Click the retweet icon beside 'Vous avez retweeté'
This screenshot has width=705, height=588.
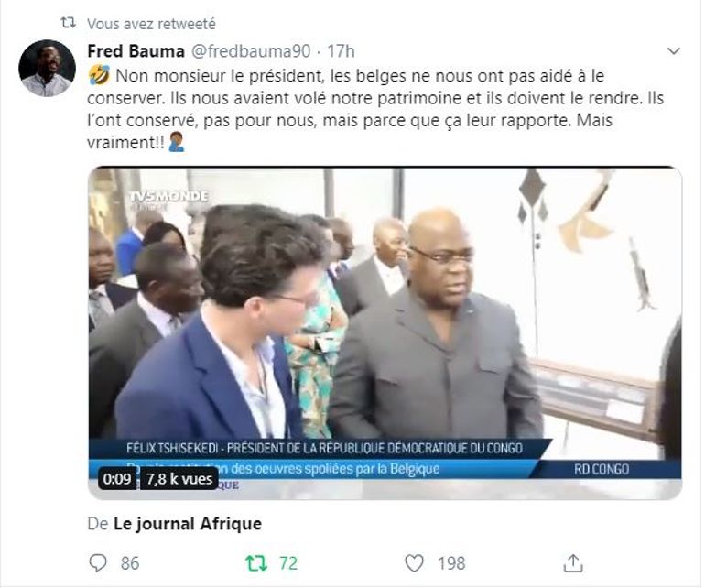tap(69, 23)
